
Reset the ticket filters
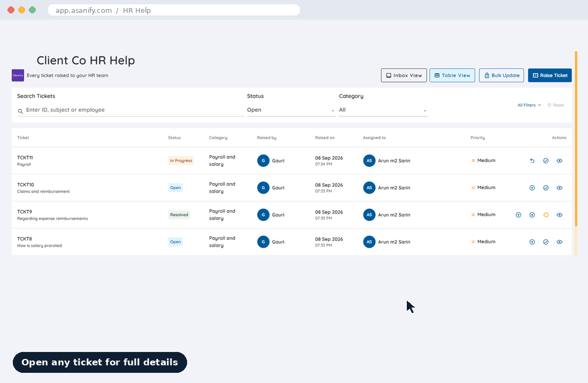556,105
